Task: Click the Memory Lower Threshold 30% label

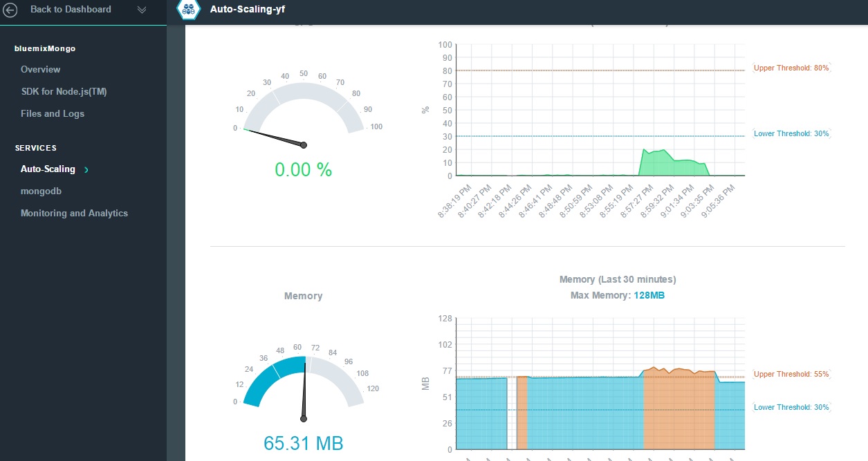Action: [791, 407]
